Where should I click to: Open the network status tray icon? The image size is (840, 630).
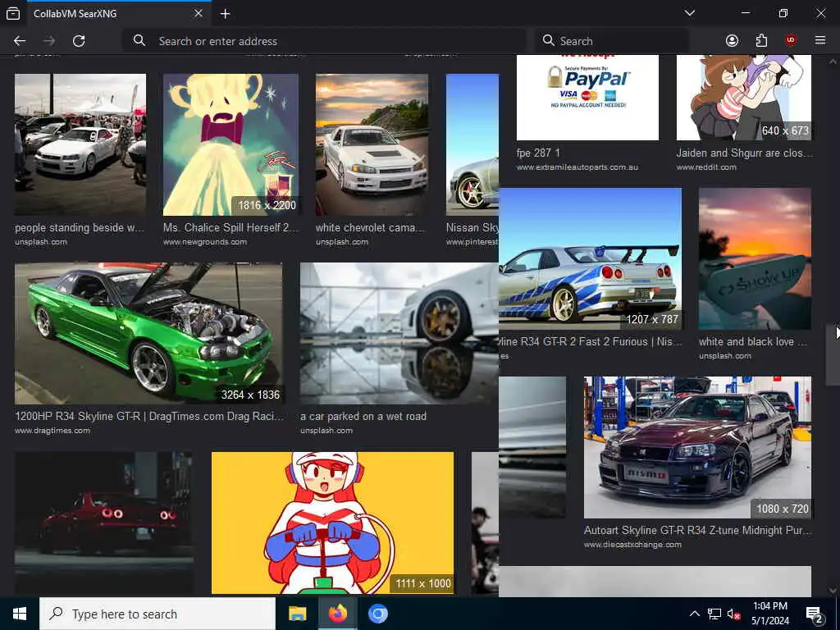click(714, 614)
